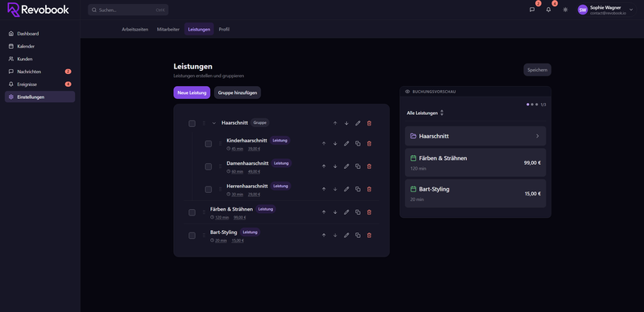Move Kinderhaarschnitt up

tap(324, 143)
